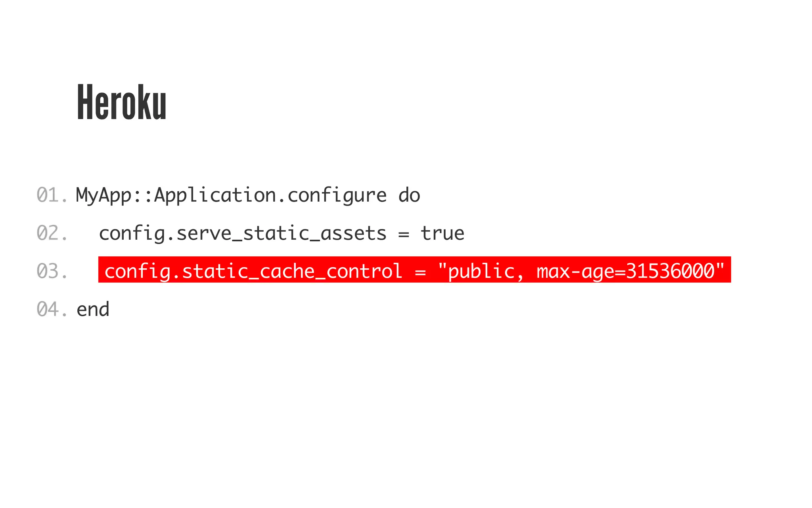Click the 'true' value
This screenshot has height=508, width=812.
(442, 233)
